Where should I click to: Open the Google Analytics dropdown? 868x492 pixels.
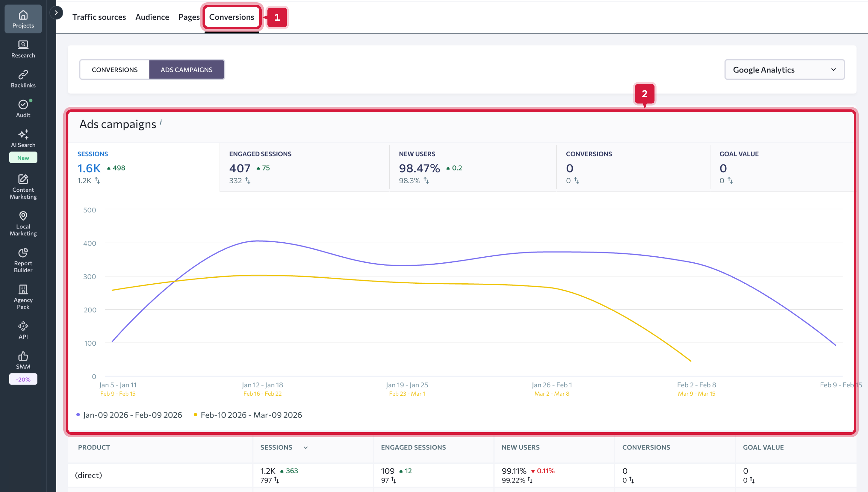tap(784, 70)
